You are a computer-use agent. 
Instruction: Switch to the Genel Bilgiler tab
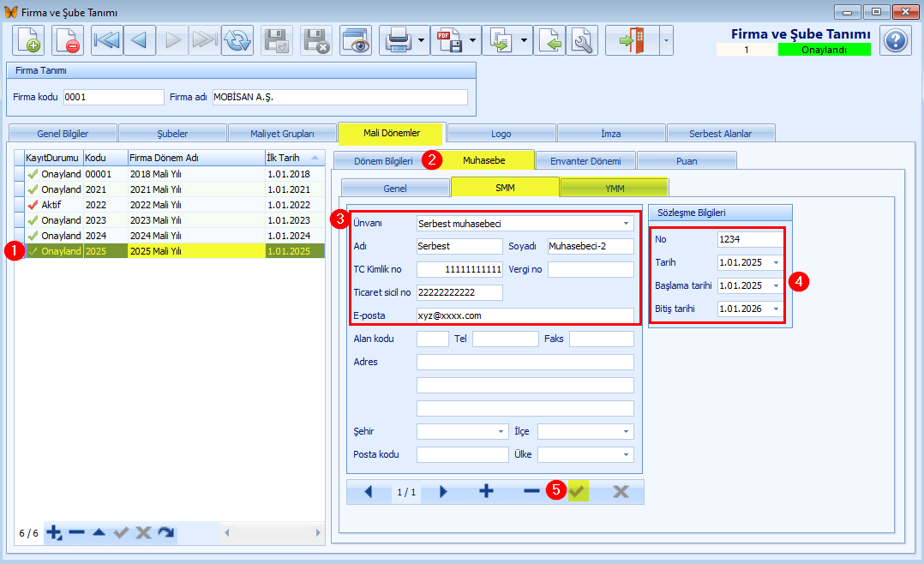pos(63,134)
